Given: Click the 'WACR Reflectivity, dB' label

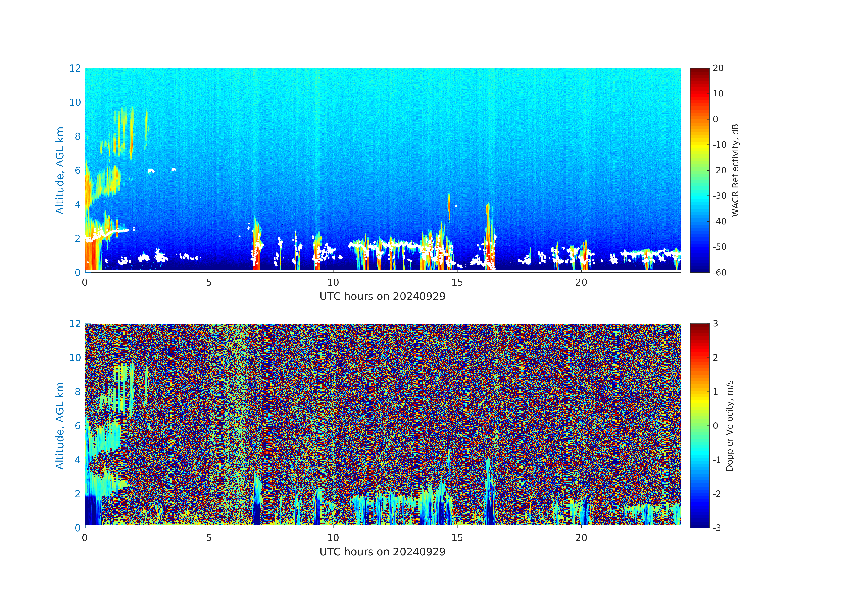Looking at the screenshot, I should [x=735, y=170].
